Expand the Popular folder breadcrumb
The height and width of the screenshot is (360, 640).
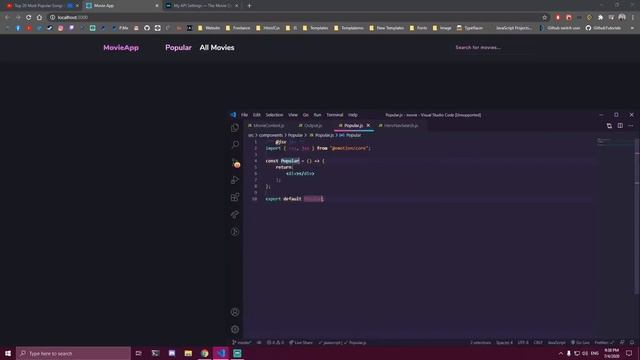tap(295, 135)
